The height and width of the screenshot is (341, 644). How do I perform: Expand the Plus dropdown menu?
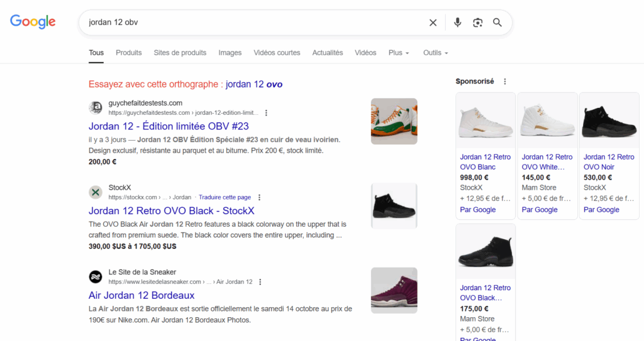coord(398,53)
